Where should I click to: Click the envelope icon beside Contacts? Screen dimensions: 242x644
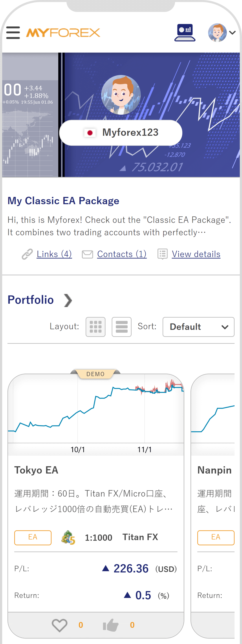point(87,254)
